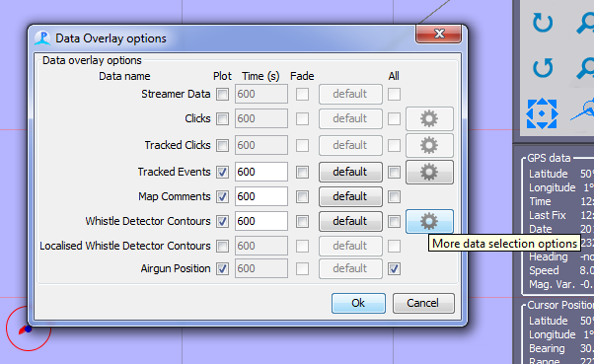Click 'Longitude' in Cursor Position panel

click(x=552, y=334)
